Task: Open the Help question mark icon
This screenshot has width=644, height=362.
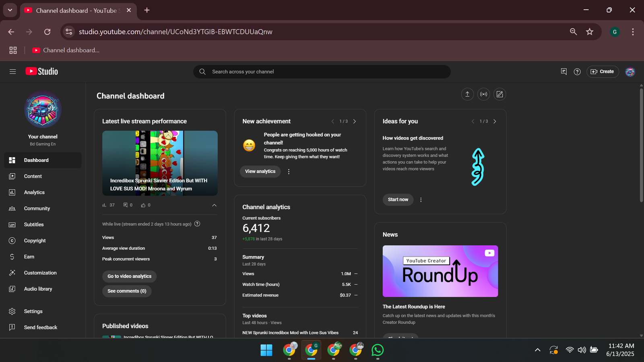Action: (577, 72)
